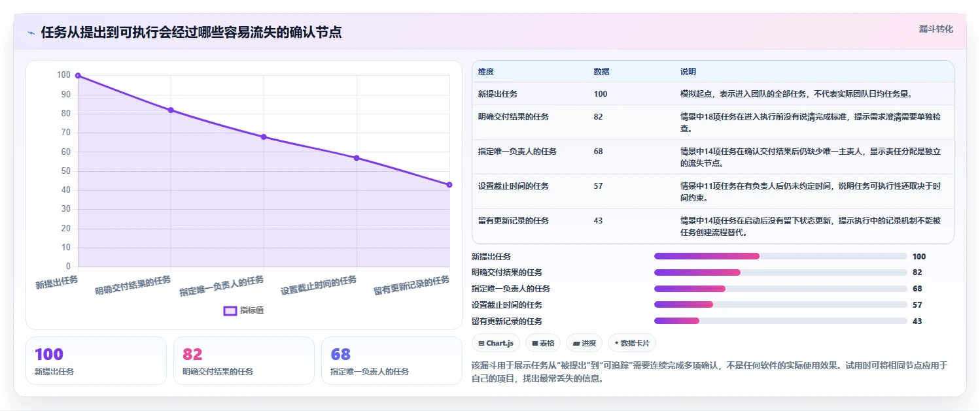The height and width of the screenshot is (411, 980).
Task: Click the chart point for 留有更新记录的任务
Action: [449, 184]
